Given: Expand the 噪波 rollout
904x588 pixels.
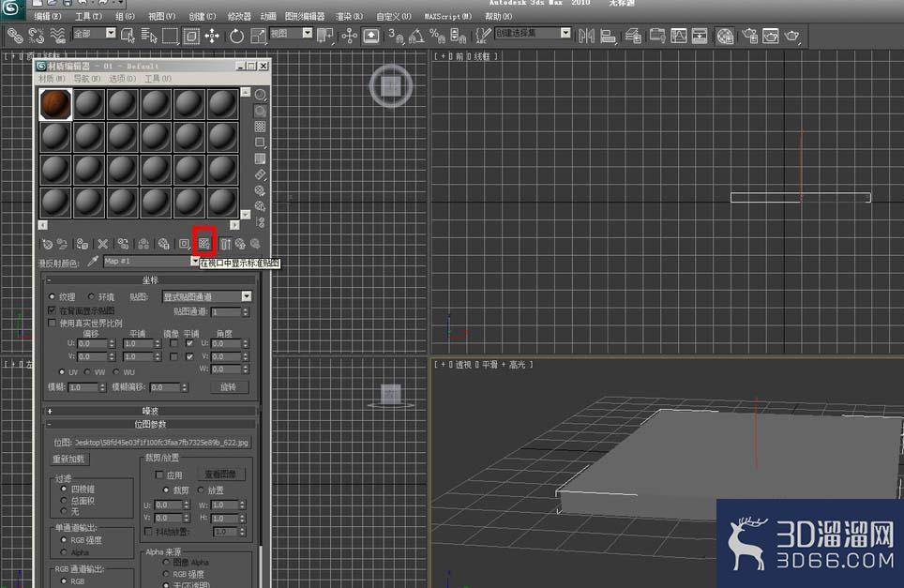Looking at the screenshot, I should 150,411.
